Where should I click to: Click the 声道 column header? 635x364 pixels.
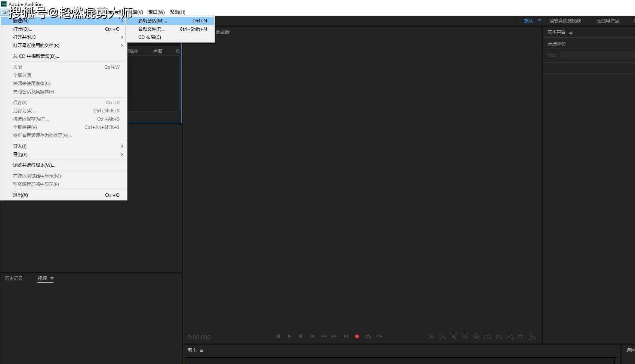pyautogui.click(x=158, y=52)
